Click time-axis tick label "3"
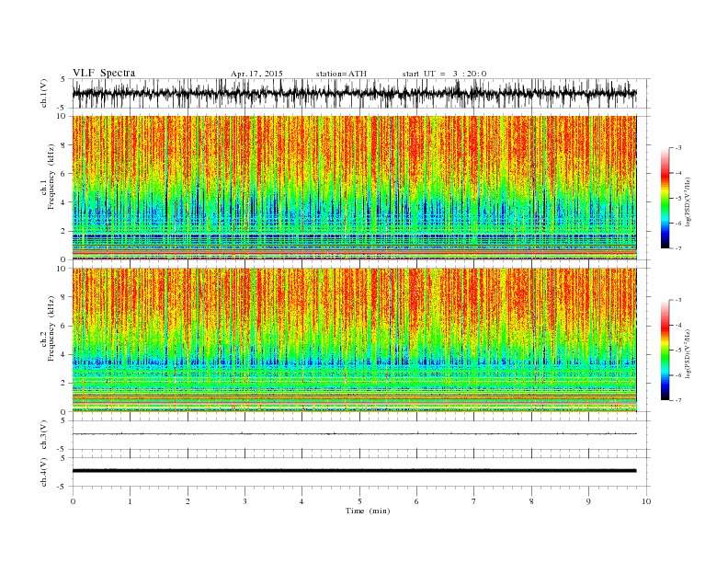728x563 pixels. click(x=245, y=501)
